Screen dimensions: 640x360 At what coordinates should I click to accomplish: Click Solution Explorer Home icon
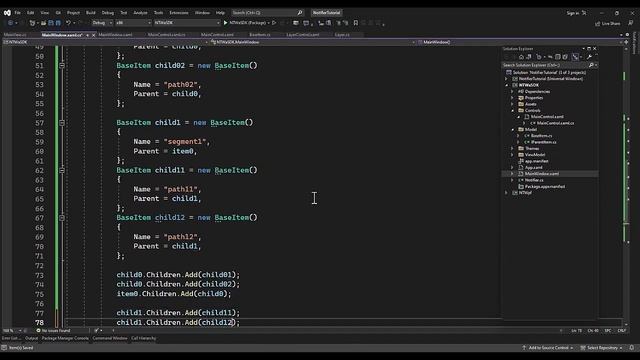[521, 57]
